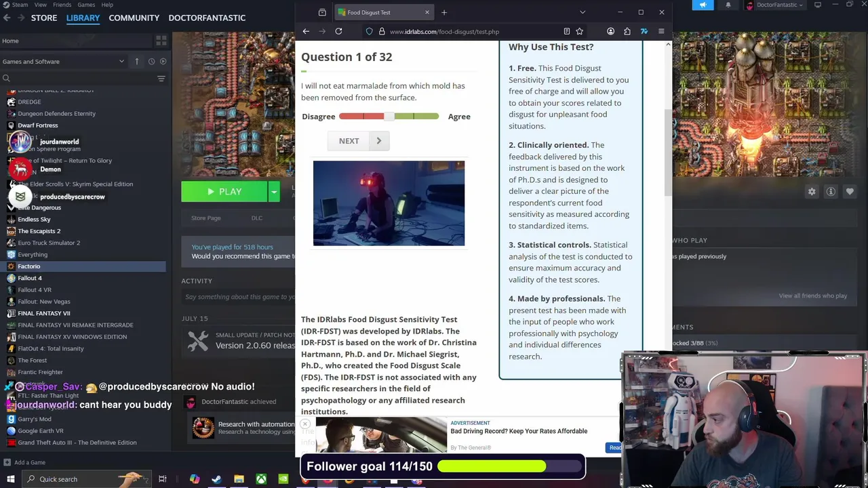This screenshot has height=488, width=868.
Task: Expand the browser list all tabs chevron
Action: pyautogui.click(x=583, y=12)
